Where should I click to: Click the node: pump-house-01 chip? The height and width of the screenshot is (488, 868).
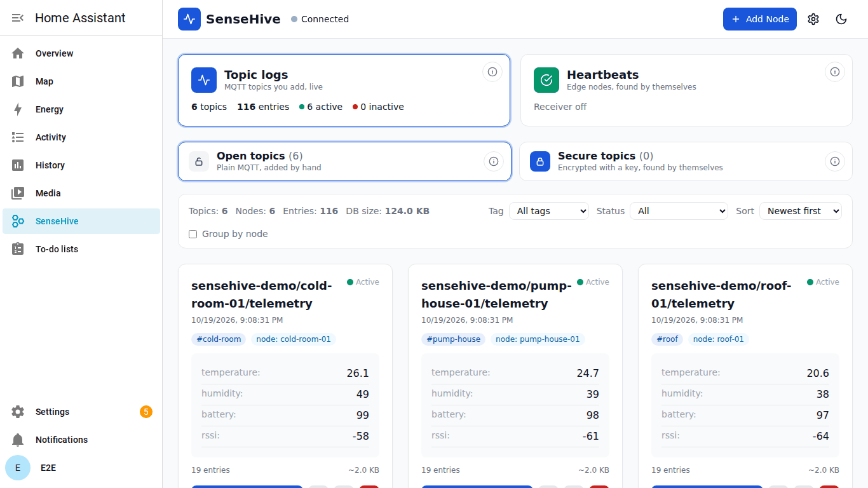(538, 339)
